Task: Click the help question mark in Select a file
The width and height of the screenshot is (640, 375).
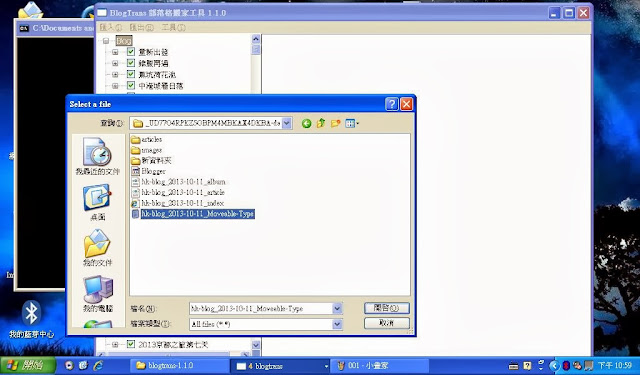Action: coord(391,104)
